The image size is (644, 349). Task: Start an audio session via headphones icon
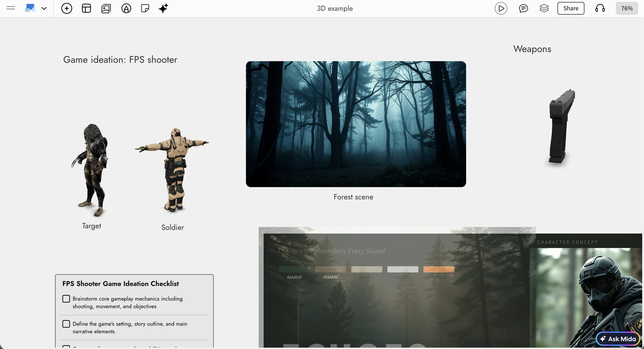[x=600, y=8]
